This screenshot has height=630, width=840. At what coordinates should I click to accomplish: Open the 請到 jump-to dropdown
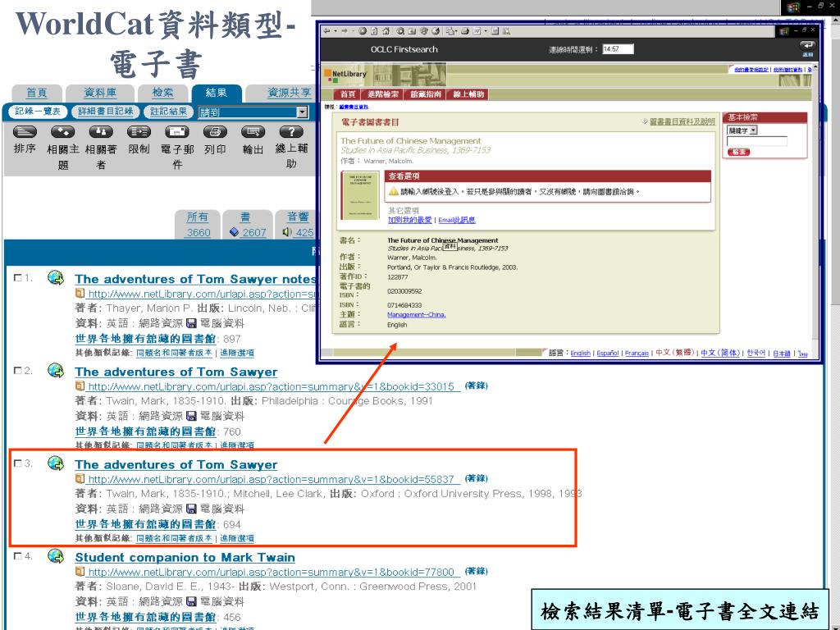(x=253, y=112)
